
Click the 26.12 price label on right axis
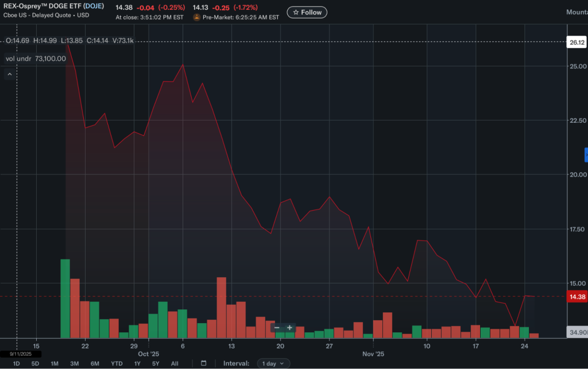pos(577,41)
